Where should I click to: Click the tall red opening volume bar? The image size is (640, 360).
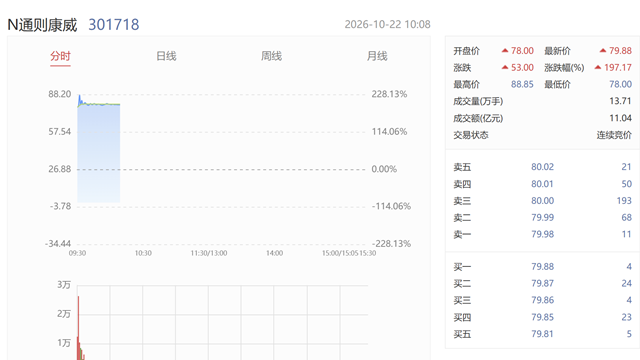pyautogui.click(x=78, y=328)
